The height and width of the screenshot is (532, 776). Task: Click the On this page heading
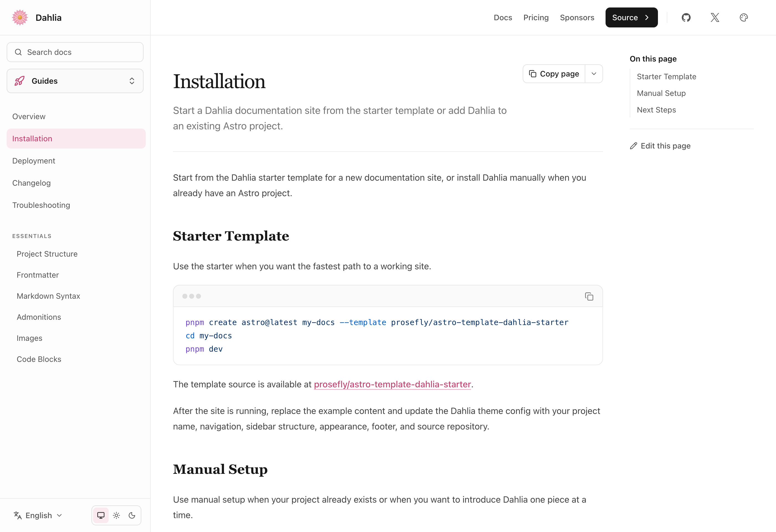click(x=653, y=59)
